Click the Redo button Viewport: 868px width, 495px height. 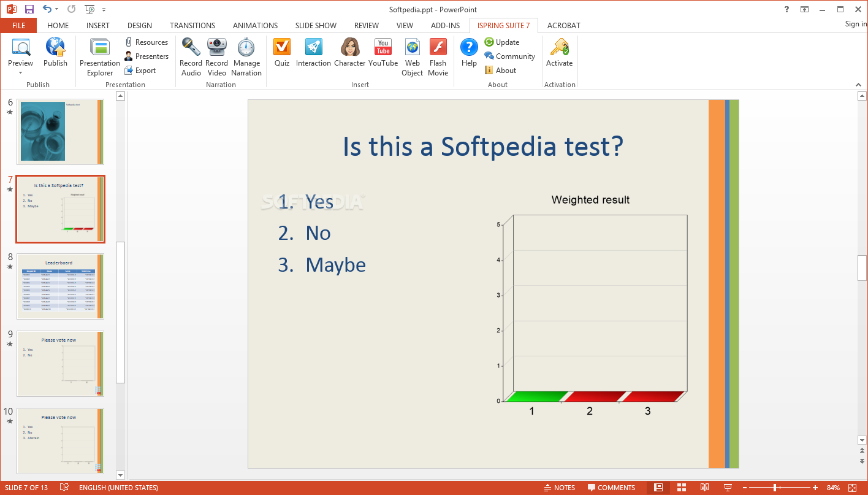71,9
